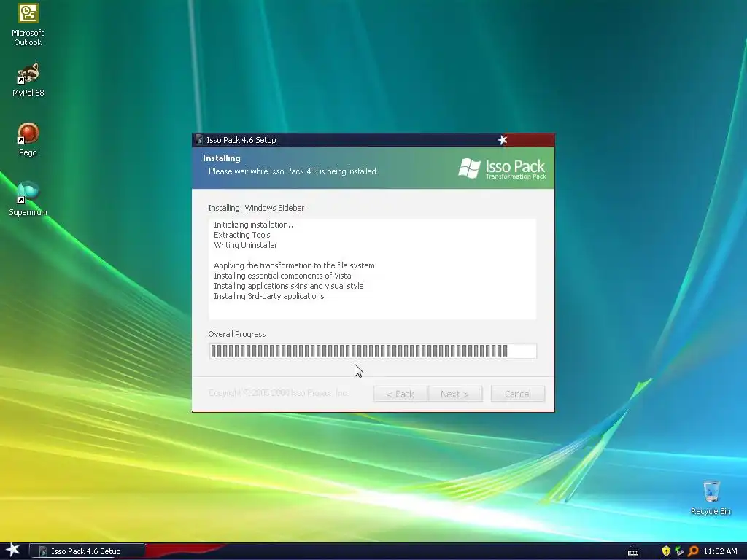Click the 11:02 AM taskbar clock
Viewport: 747px width, 560px height.
(720, 551)
